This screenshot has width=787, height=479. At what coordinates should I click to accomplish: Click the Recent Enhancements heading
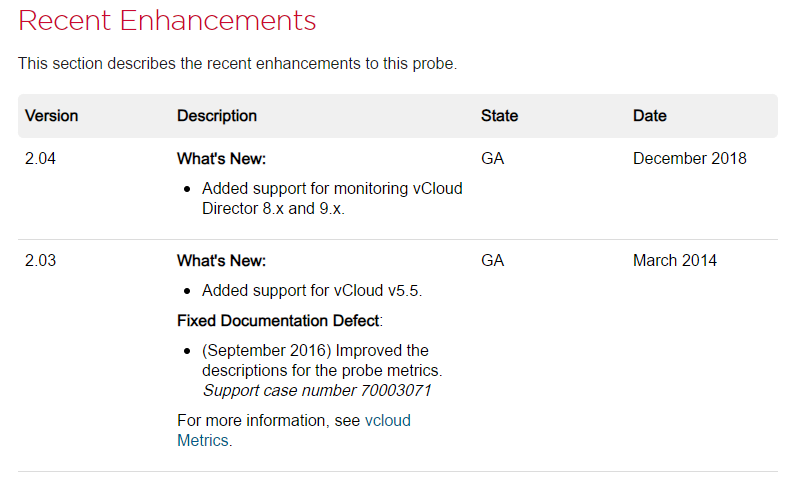(167, 20)
